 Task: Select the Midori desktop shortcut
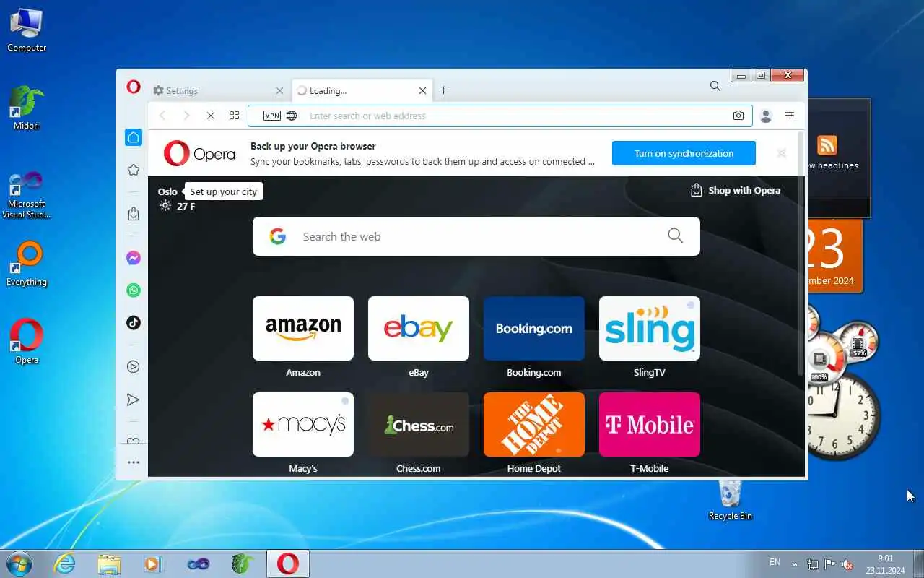click(x=27, y=108)
